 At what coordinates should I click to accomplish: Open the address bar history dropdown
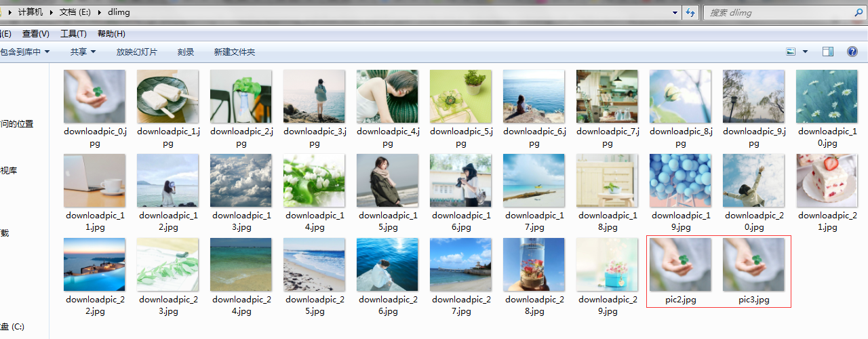(x=675, y=12)
